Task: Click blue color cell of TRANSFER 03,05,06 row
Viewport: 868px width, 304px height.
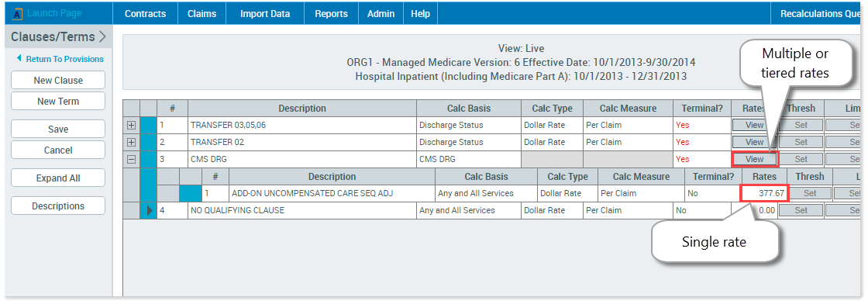Action: tap(148, 125)
